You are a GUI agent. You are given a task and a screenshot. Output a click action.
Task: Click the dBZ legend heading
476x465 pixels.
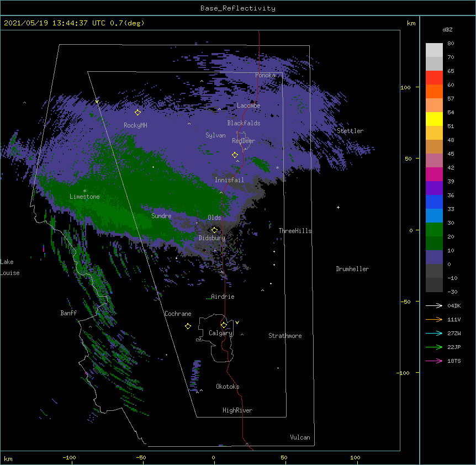(447, 30)
